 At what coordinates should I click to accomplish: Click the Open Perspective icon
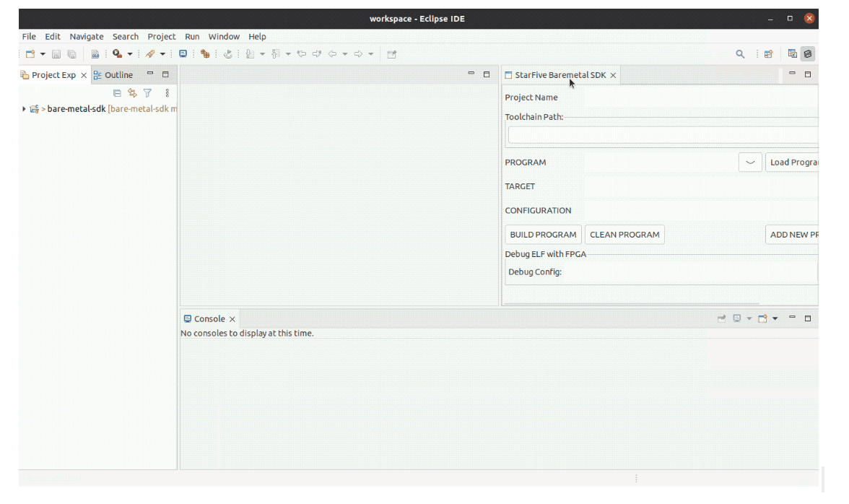coord(768,54)
